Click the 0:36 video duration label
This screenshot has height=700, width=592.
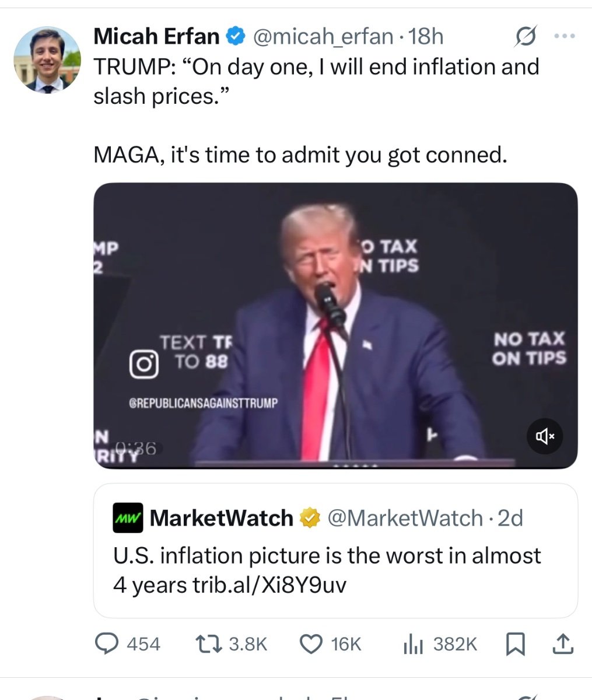pyautogui.click(x=135, y=448)
